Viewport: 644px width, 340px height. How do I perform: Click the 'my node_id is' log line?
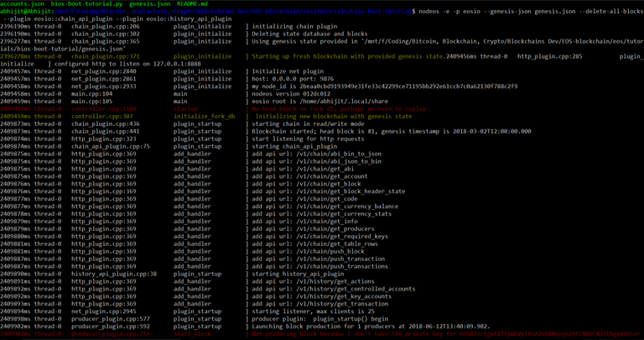(384, 86)
